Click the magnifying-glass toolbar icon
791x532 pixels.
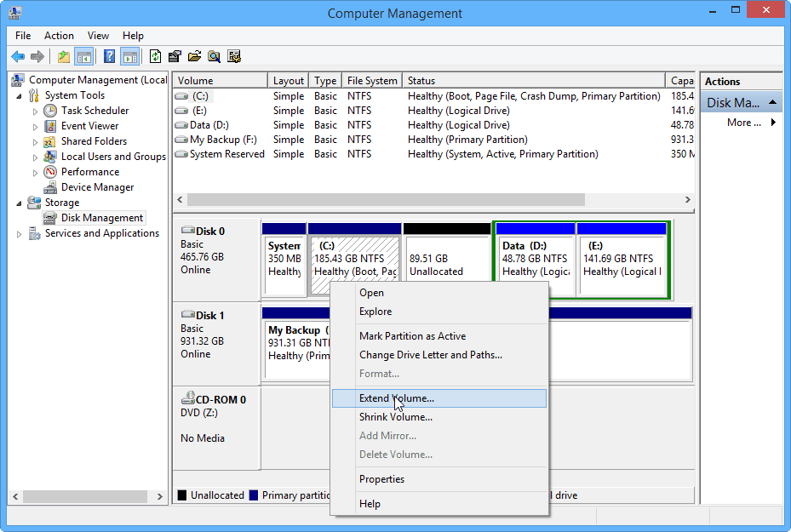[213, 56]
